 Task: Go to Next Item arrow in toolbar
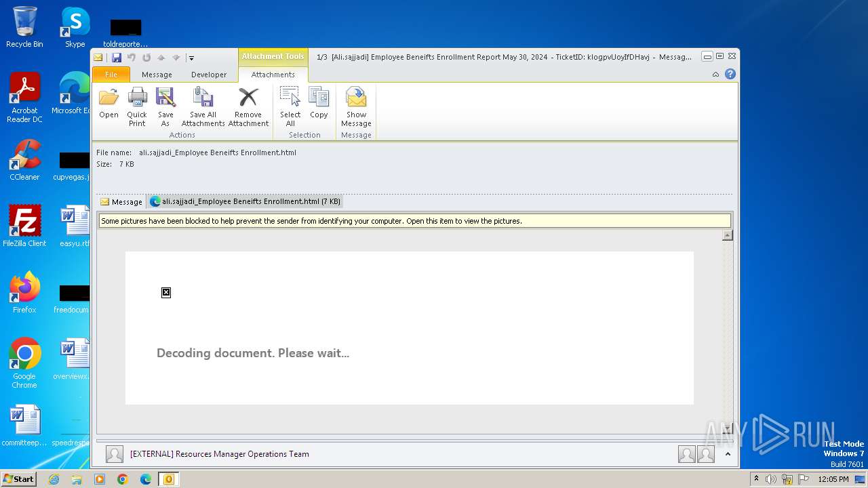[x=176, y=58]
